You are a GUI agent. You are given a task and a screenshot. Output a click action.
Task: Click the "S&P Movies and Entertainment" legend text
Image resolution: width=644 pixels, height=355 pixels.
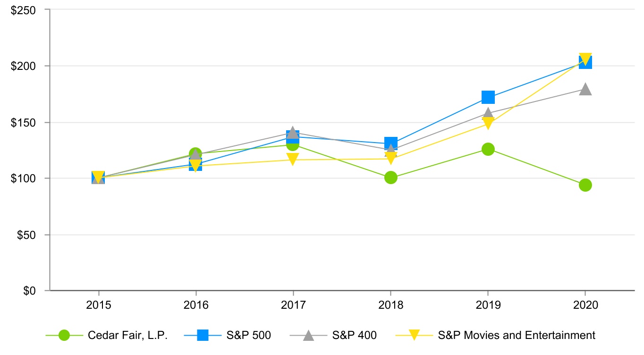(517, 335)
